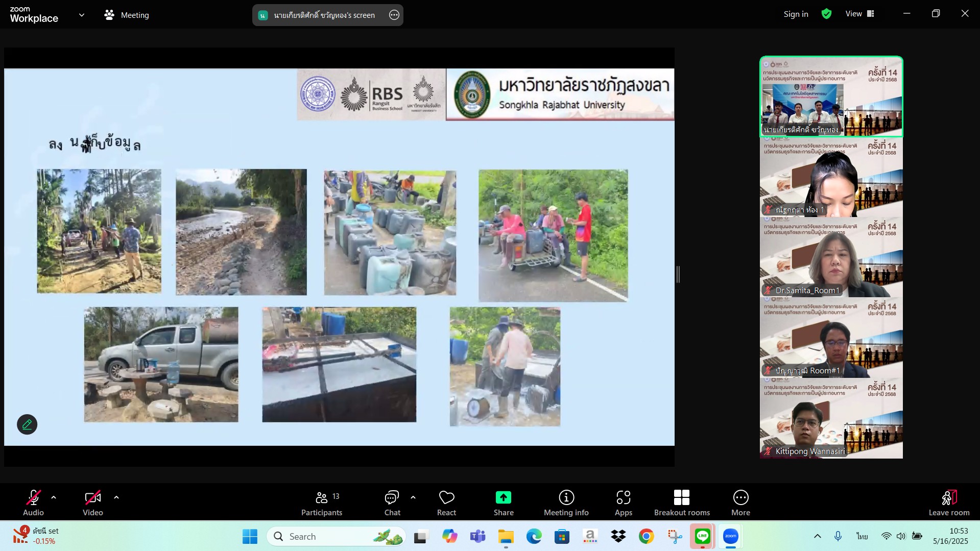980x551 pixels.
Task: Open Microsoft Store from taskbar
Action: (562, 536)
